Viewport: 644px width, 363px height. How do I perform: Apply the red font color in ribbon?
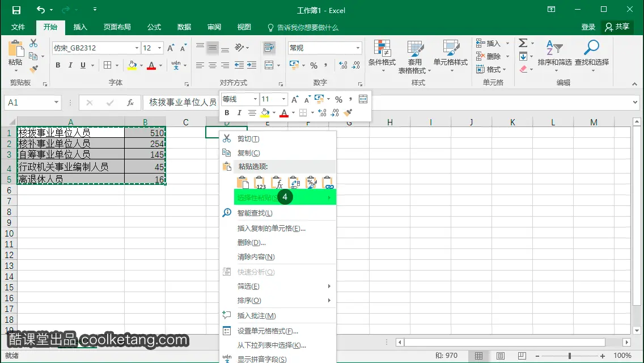click(x=151, y=65)
